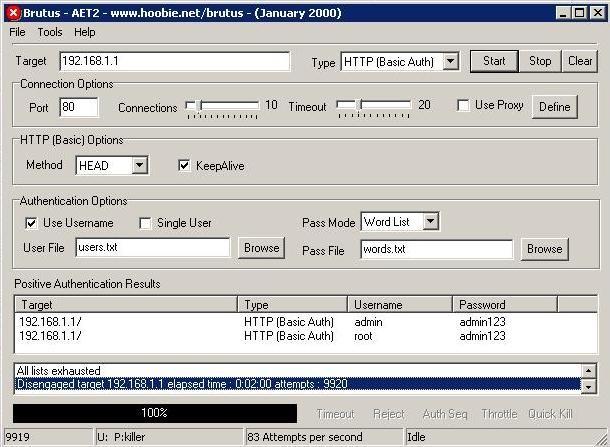Click password admin123 in the root row
This screenshot has height=447, width=610.
pyautogui.click(x=482, y=336)
